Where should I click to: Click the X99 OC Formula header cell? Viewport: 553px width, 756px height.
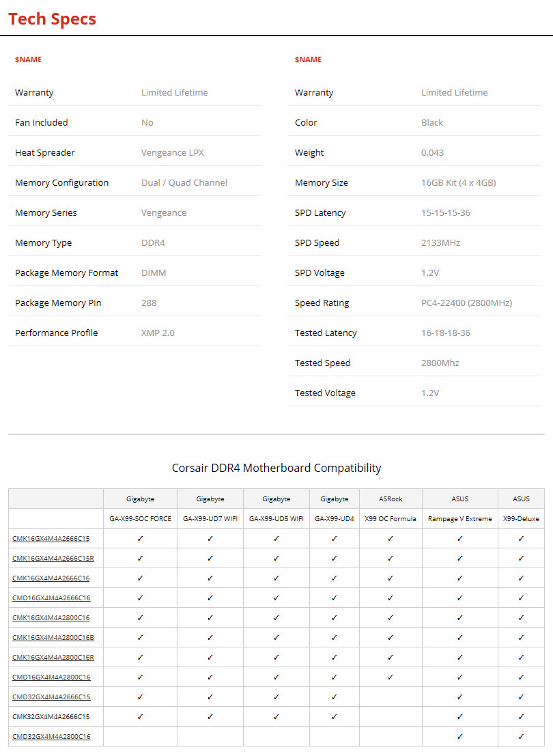(x=390, y=518)
